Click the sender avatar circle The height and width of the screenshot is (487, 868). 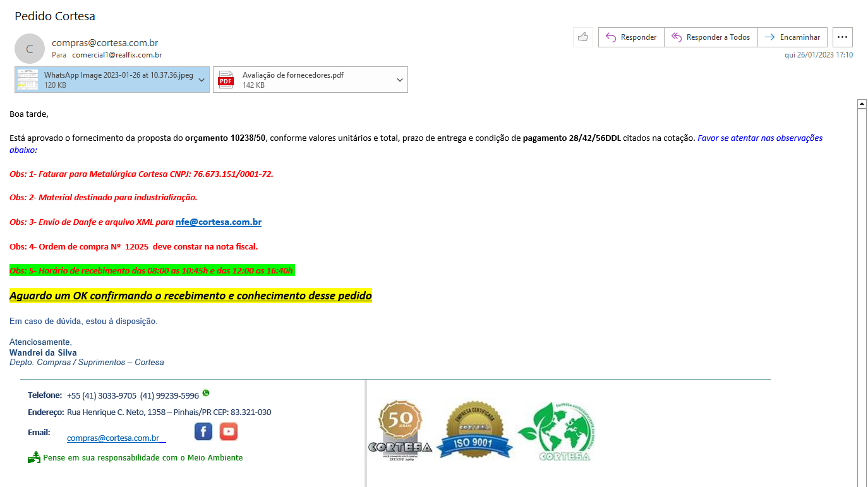(x=30, y=49)
